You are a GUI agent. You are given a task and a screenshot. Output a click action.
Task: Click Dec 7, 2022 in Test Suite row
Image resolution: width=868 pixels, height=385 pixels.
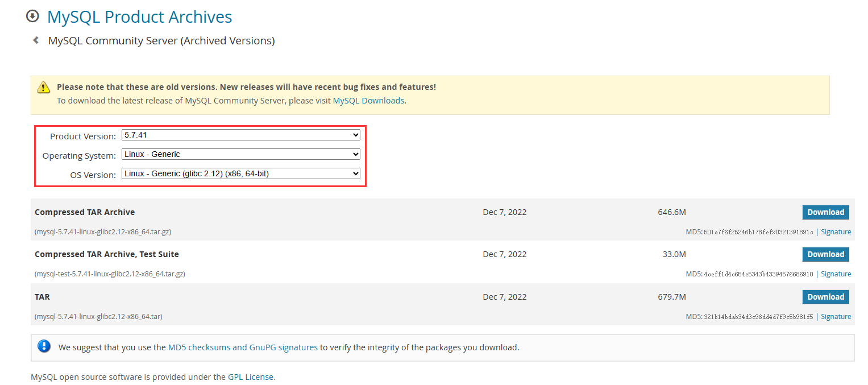tap(505, 254)
